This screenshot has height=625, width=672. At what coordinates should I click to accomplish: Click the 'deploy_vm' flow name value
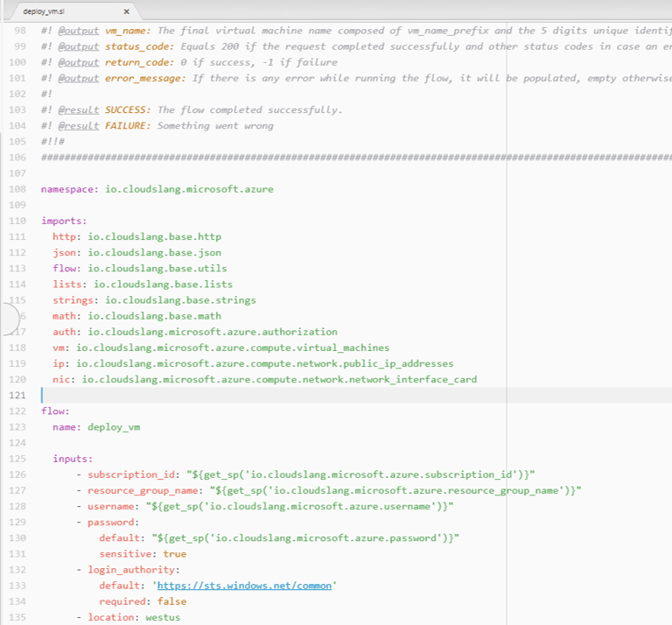click(x=115, y=427)
